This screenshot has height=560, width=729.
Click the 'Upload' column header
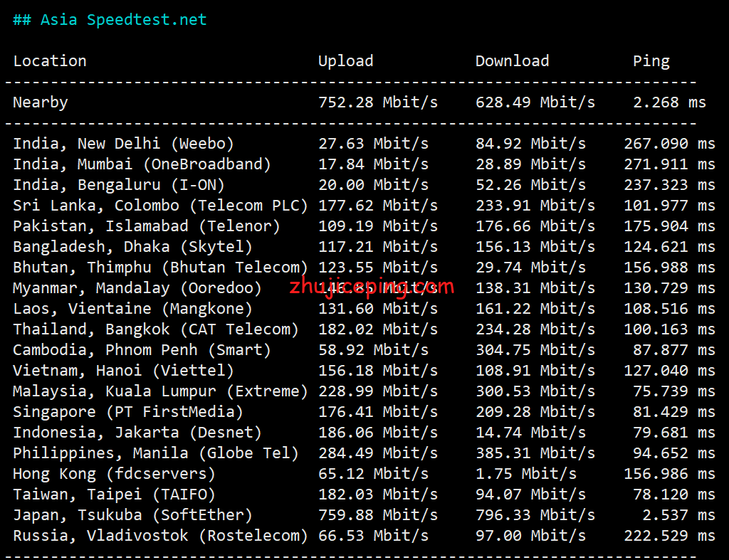pos(345,61)
